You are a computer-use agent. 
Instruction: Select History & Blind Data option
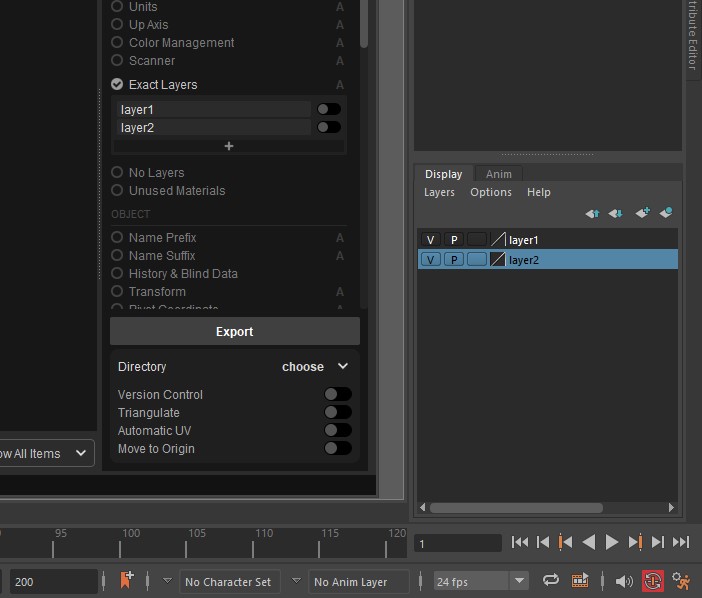[x=117, y=273]
